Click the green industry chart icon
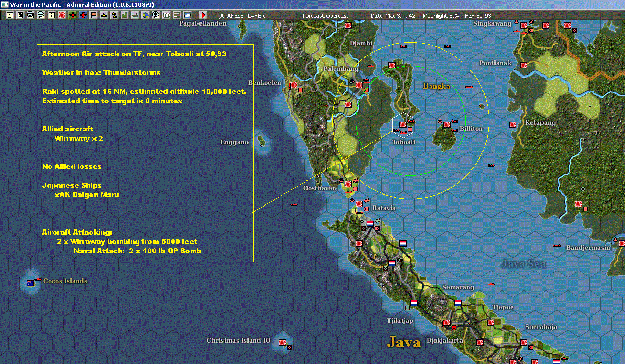The width and height of the screenshot is (625, 364). point(124,15)
